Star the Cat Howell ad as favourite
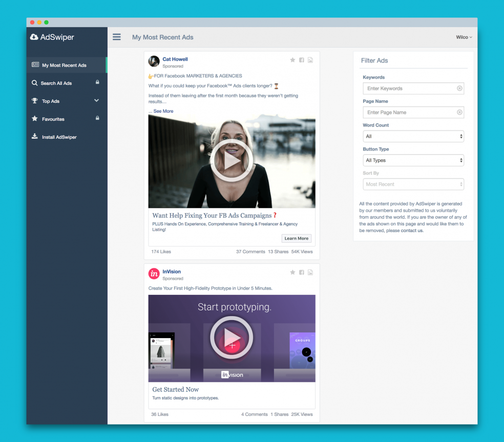The image size is (504, 442). coord(292,60)
